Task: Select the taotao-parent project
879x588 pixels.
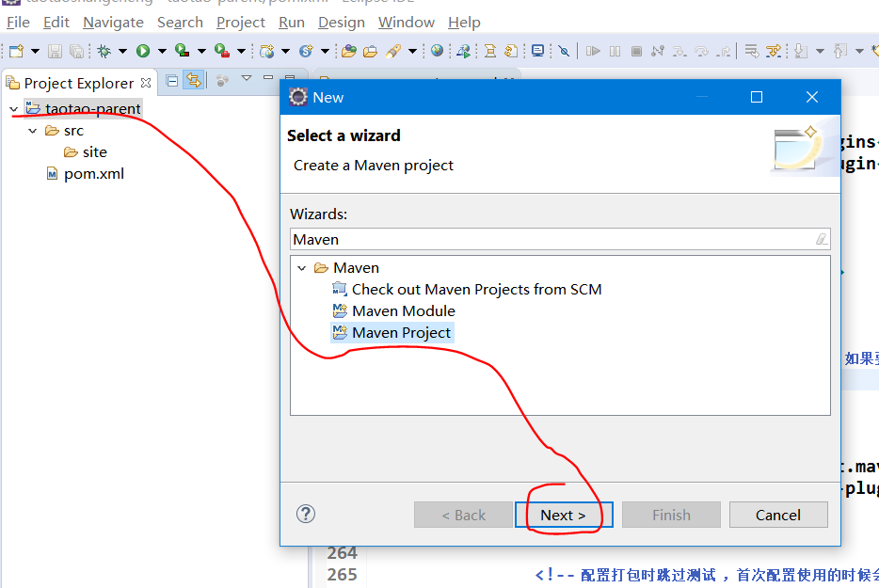Action: tap(92, 109)
